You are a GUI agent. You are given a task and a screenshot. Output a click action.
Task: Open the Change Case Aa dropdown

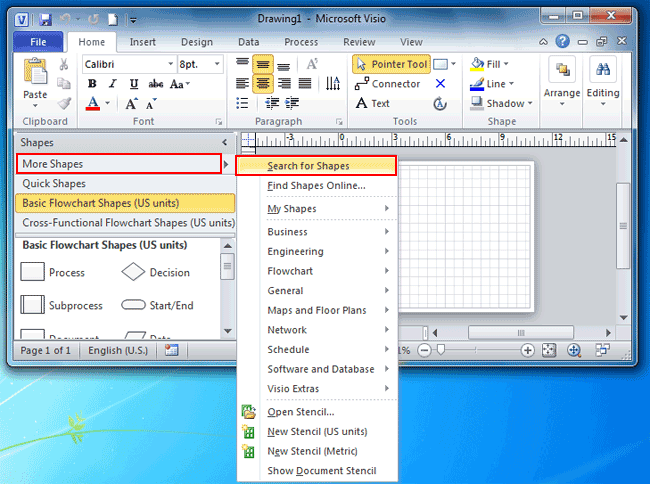[180, 84]
